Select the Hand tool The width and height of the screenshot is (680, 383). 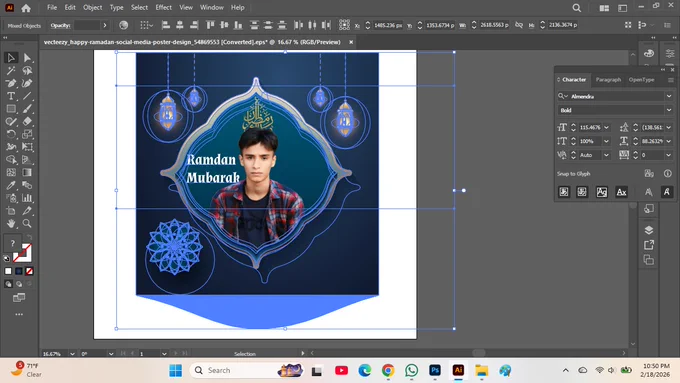coord(11,223)
